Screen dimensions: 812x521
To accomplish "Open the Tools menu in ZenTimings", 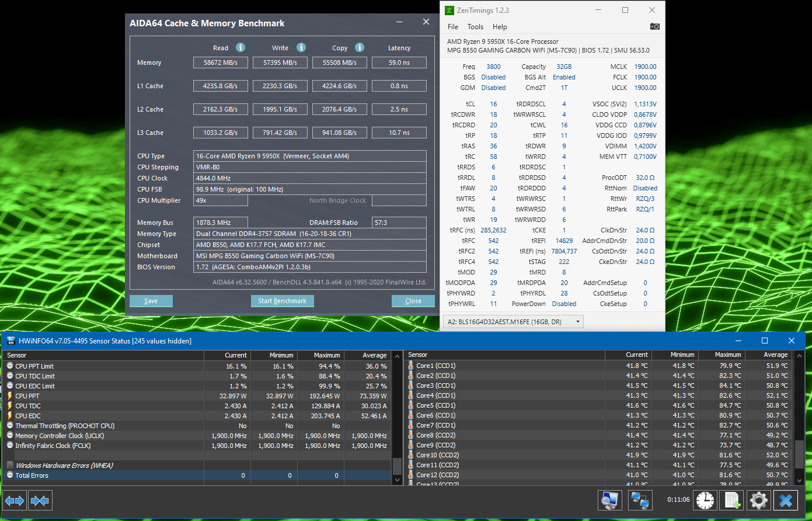I will tap(475, 27).
